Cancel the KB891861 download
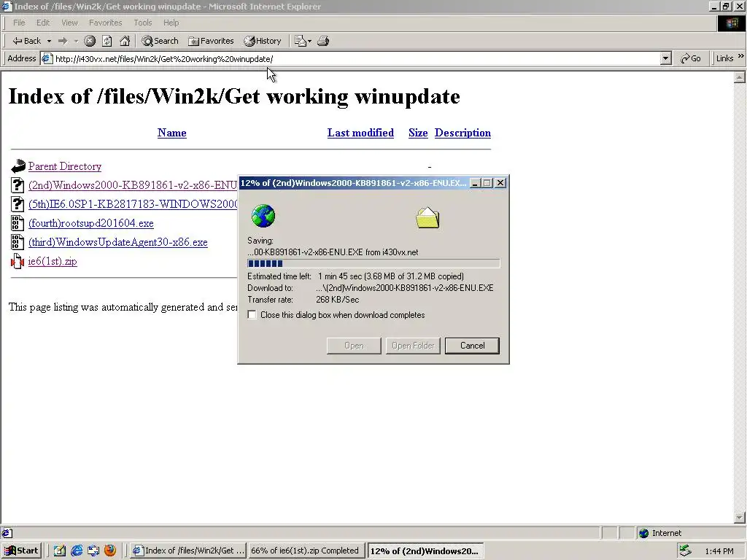The image size is (747, 560). click(x=472, y=346)
